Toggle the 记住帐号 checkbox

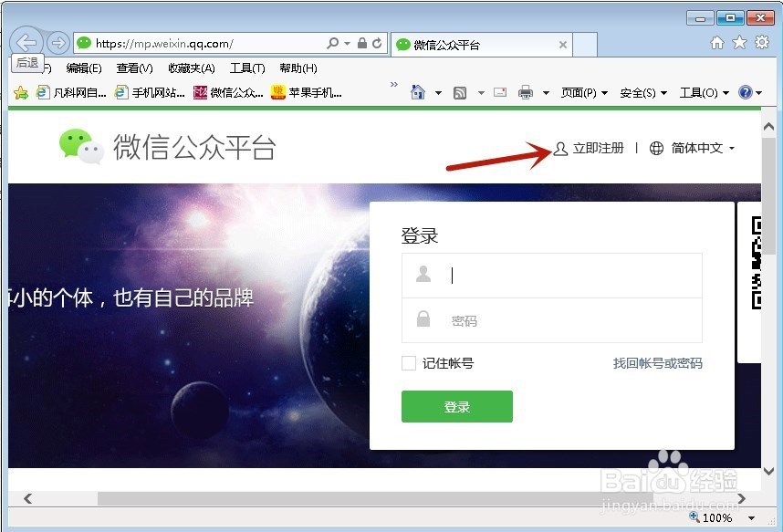[409, 363]
